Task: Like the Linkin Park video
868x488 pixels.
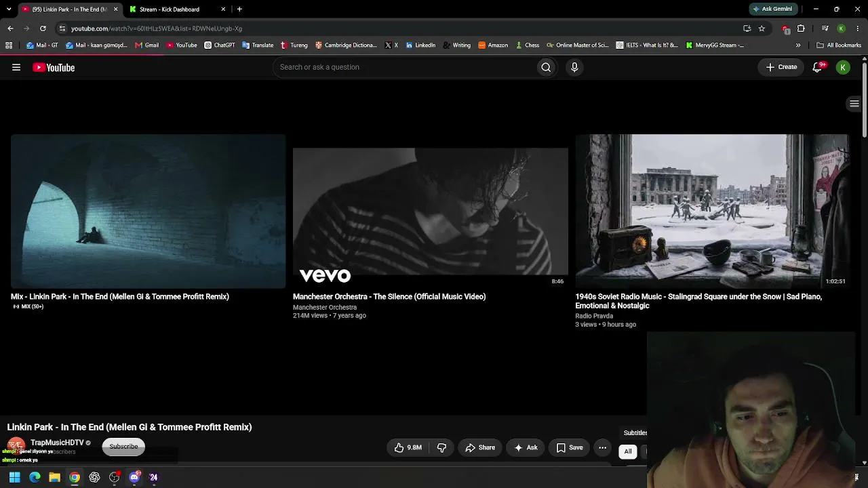Action: [x=408, y=447]
